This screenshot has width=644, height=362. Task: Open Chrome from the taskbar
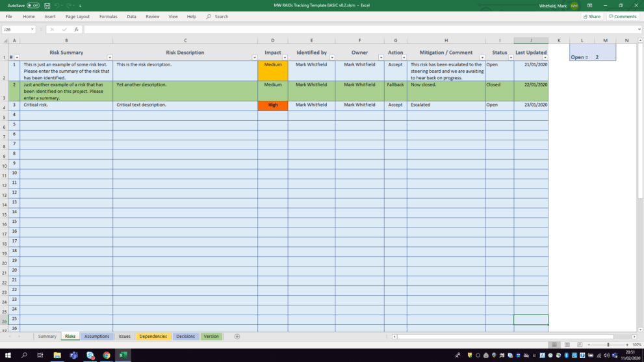tap(107, 355)
